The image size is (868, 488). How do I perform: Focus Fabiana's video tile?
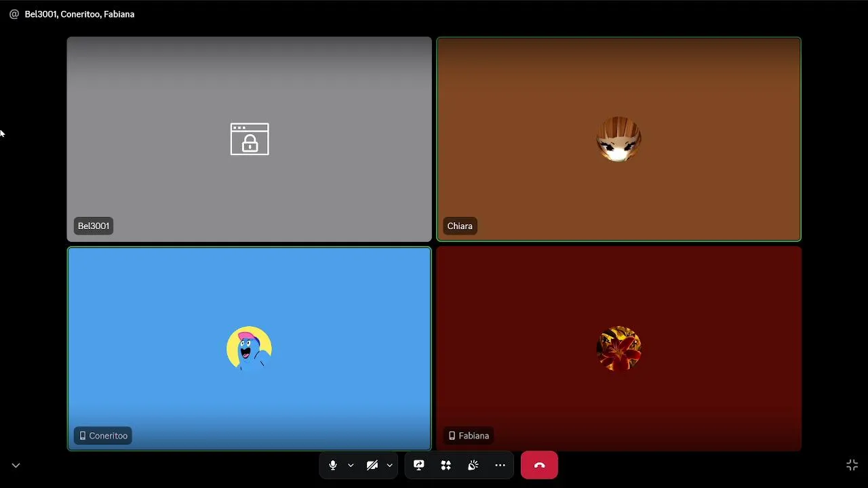618,349
